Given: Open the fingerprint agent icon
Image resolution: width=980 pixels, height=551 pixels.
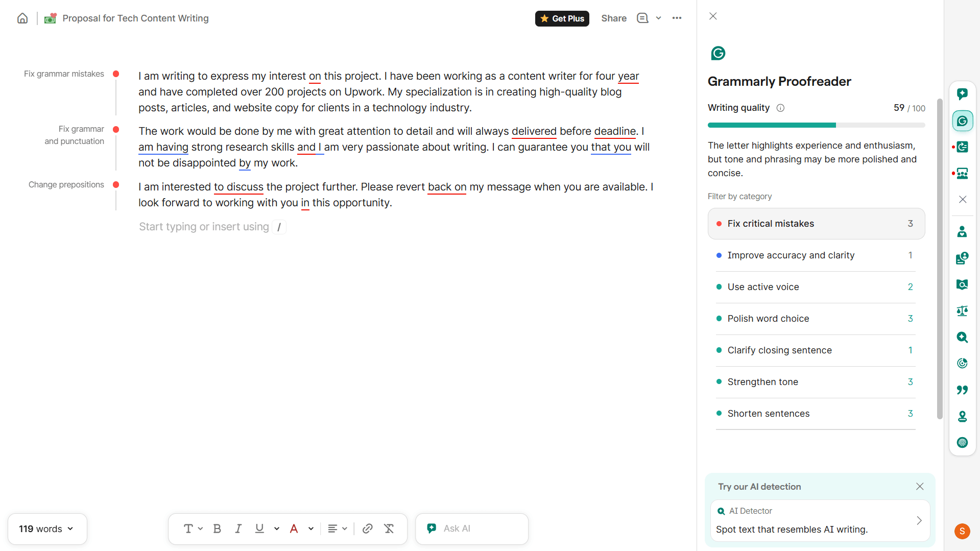Looking at the screenshot, I should (x=962, y=442).
